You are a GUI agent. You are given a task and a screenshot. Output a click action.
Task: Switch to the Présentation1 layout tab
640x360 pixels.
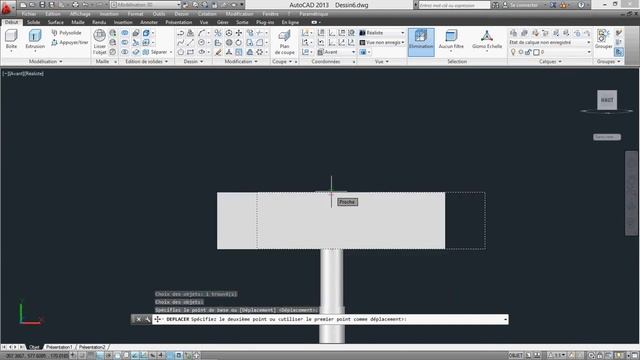(59, 347)
